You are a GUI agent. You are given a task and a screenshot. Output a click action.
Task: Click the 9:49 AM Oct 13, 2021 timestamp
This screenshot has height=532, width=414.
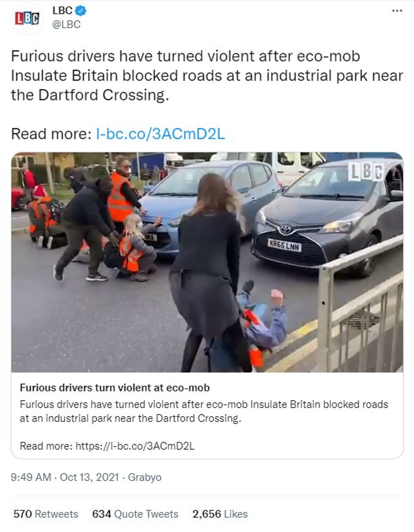pos(65,477)
